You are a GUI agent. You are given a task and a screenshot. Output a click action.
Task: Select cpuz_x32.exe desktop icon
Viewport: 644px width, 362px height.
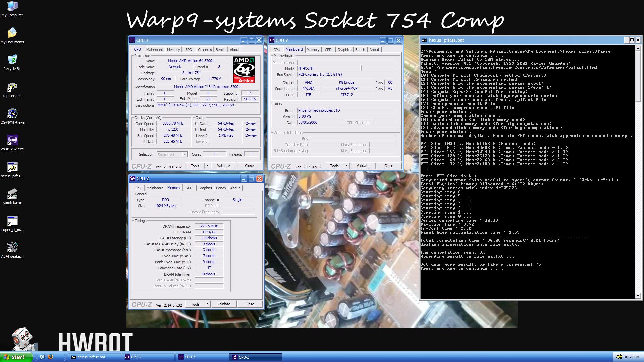[x=12, y=143]
